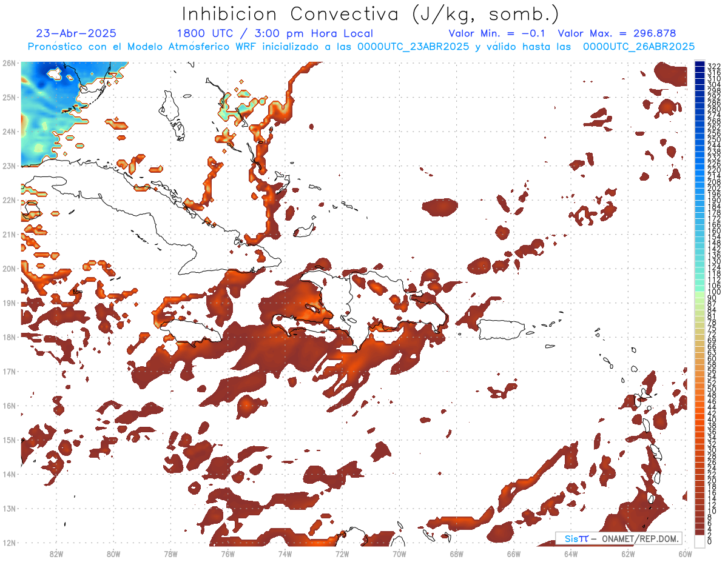Screen dimensions: 728x562
Task: Click the time '1800 UTC / 3:00 pm Hora Local'
Action: click(x=275, y=34)
